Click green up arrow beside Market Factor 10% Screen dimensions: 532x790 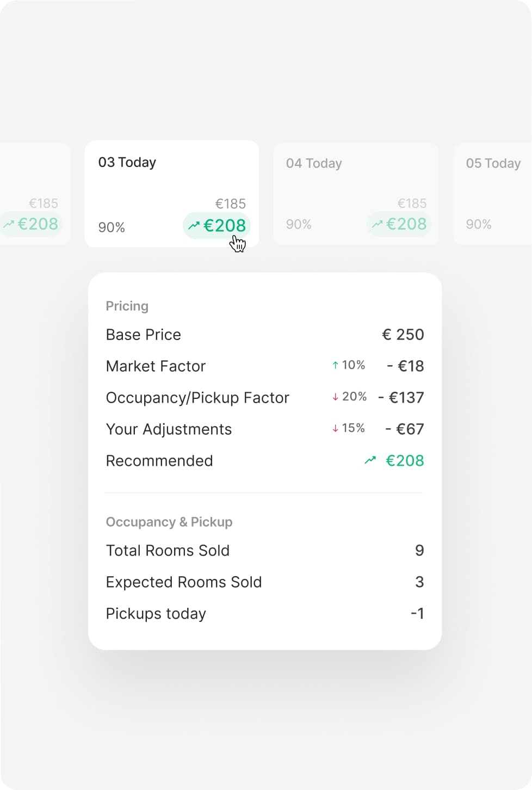pos(335,365)
